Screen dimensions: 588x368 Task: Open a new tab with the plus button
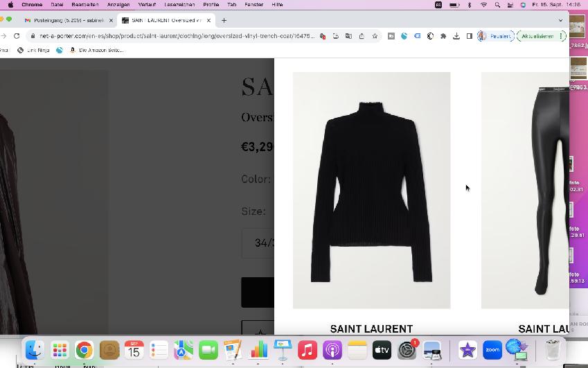[x=224, y=21]
